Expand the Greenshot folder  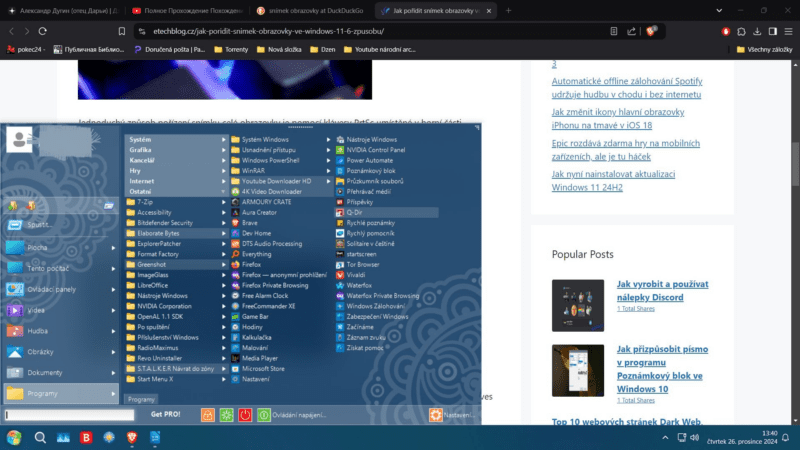pos(176,264)
